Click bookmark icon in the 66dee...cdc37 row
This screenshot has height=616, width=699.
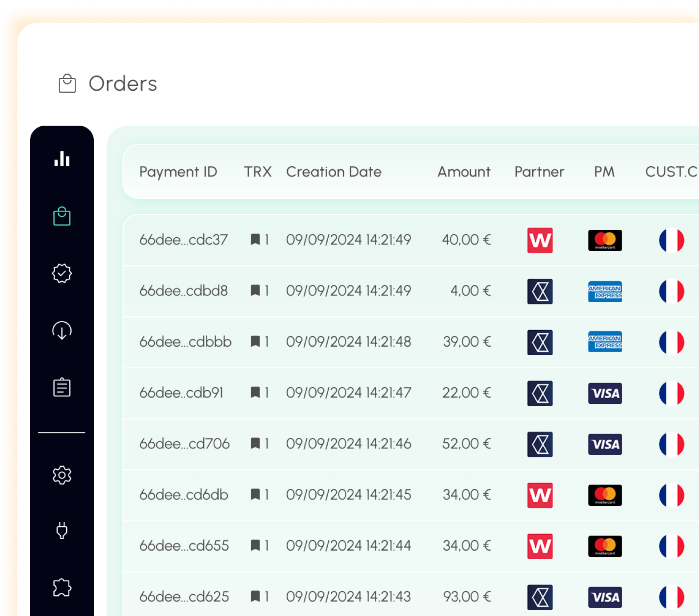(x=255, y=240)
